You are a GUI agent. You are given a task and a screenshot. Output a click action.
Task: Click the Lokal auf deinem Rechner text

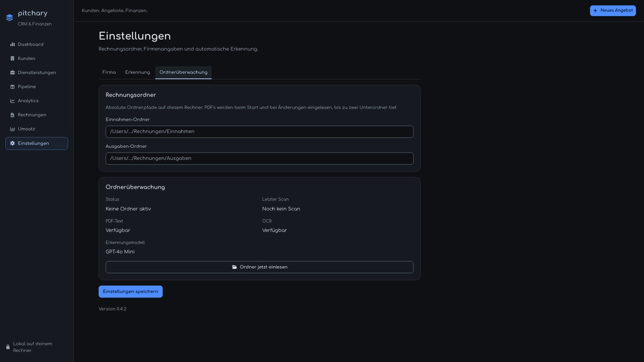(33, 347)
